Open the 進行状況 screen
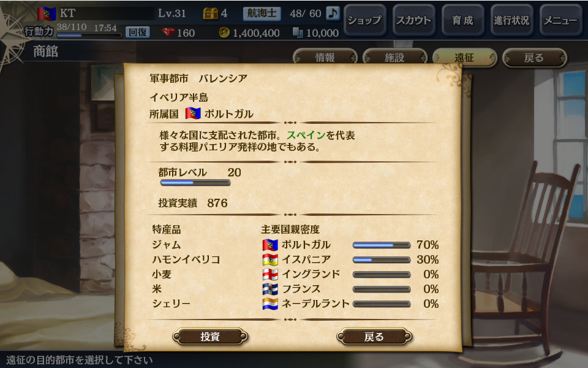588x368 pixels. pyautogui.click(x=511, y=20)
